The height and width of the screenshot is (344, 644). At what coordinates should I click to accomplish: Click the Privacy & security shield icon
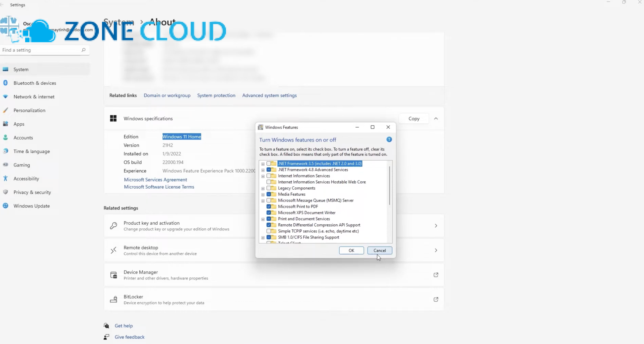pos(5,192)
